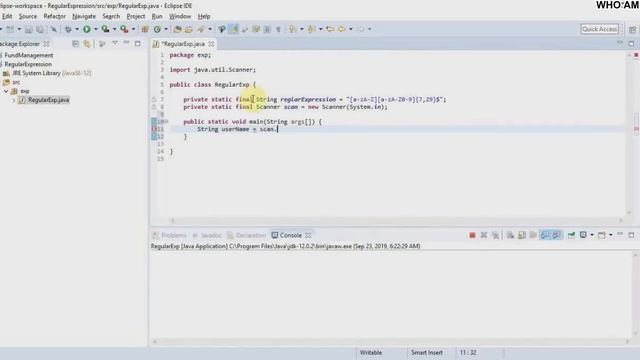The width and height of the screenshot is (640, 360).
Task: Create a New Java Class from toolbar
Action: point(157,29)
